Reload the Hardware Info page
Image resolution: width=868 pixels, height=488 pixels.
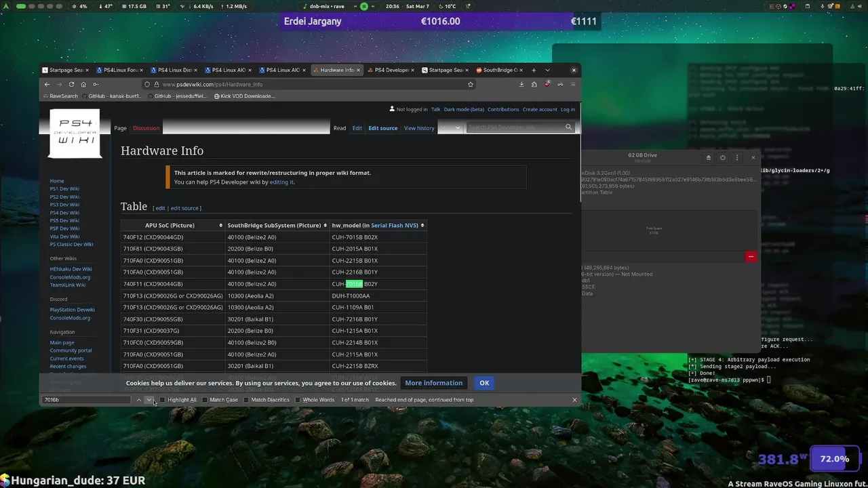click(71, 84)
